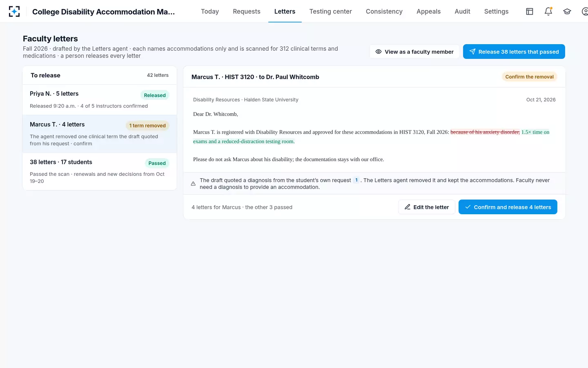Open the Audit tab

[x=463, y=11]
